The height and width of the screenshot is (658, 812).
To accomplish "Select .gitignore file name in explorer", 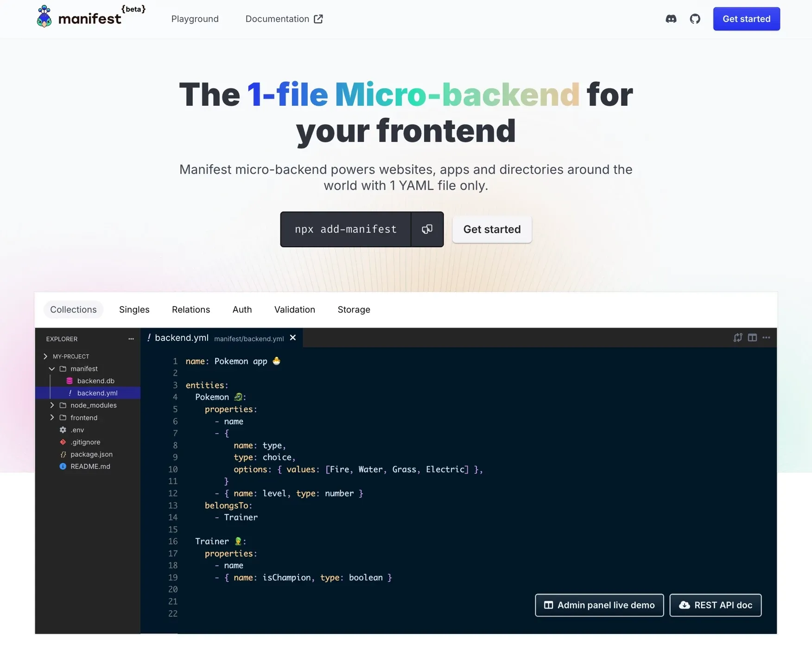I will coord(85,442).
